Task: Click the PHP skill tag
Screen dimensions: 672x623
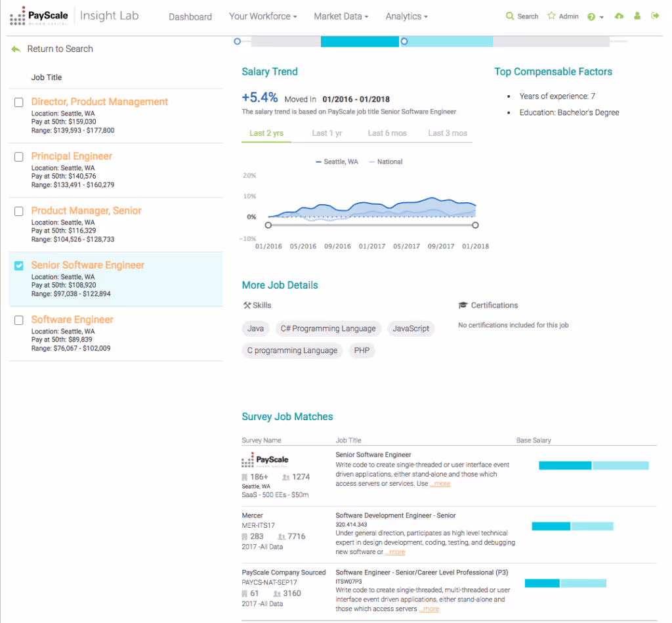Action: pos(362,351)
